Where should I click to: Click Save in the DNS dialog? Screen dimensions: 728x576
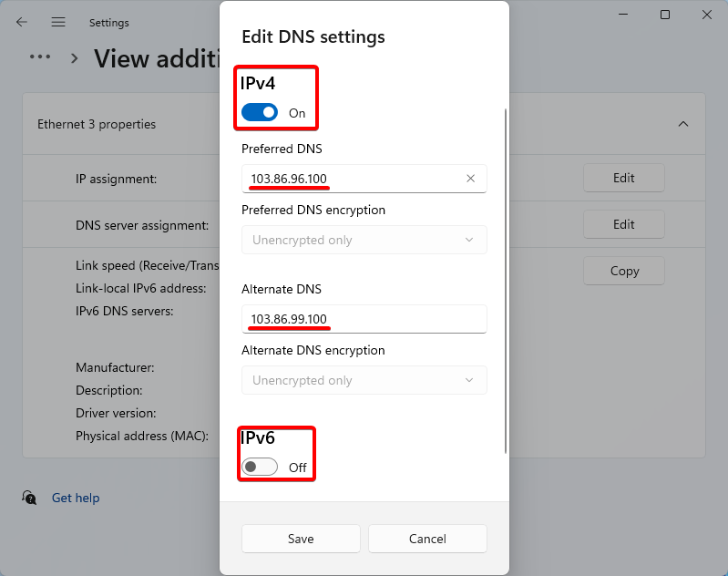click(x=301, y=539)
